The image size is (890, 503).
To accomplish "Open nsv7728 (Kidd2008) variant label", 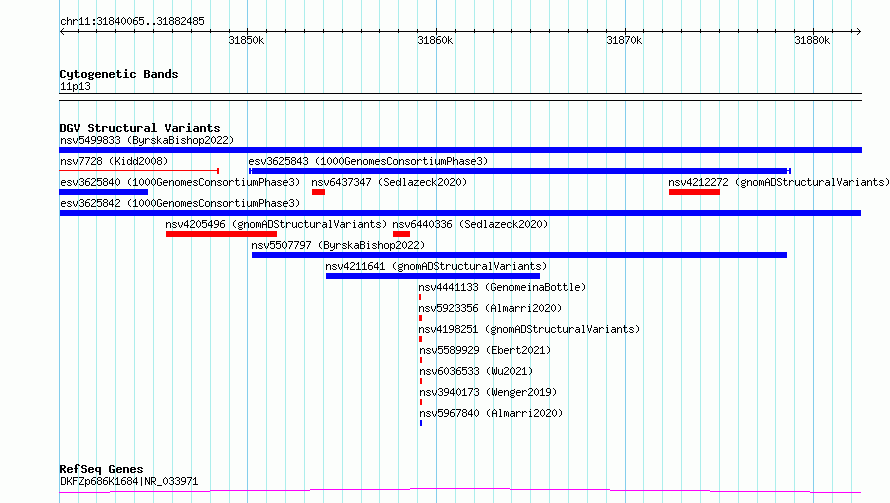I will point(114,161).
